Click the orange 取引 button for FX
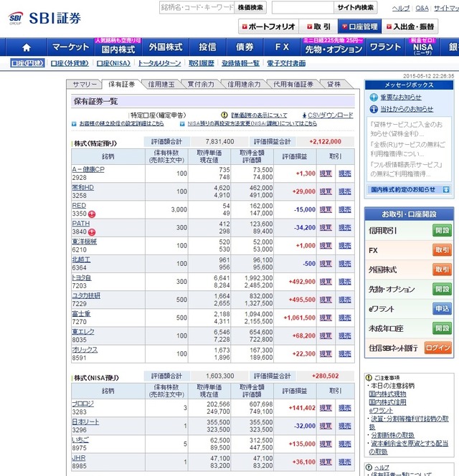 pyautogui.click(x=442, y=250)
